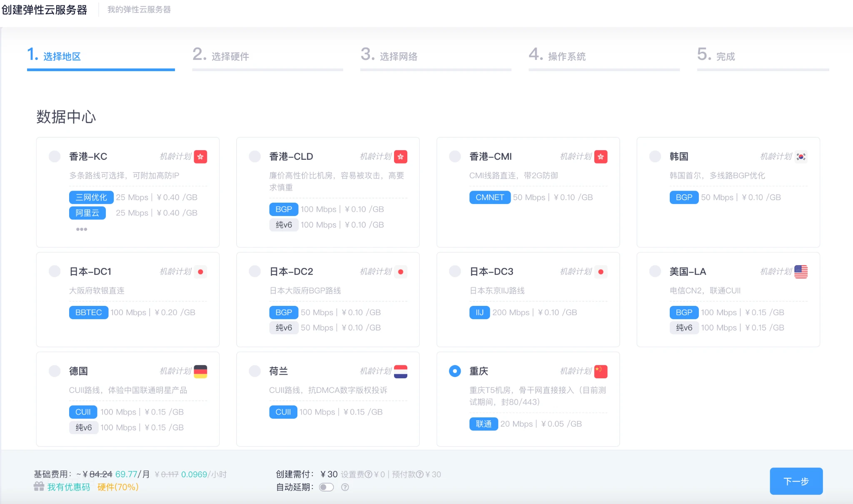Click the Germany flag on 德国 card
Viewport: 853px width, 504px height.
[200, 371]
